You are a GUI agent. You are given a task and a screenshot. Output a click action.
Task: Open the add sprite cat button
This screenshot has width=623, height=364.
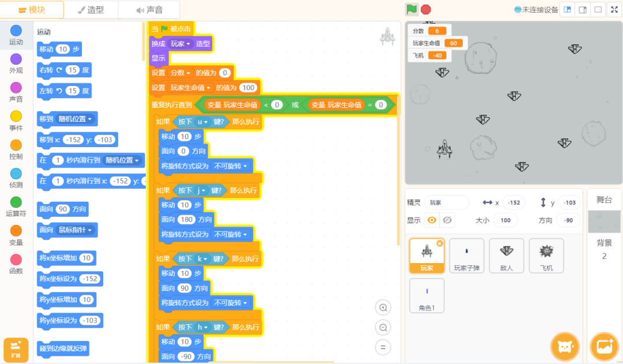pyautogui.click(x=565, y=347)
